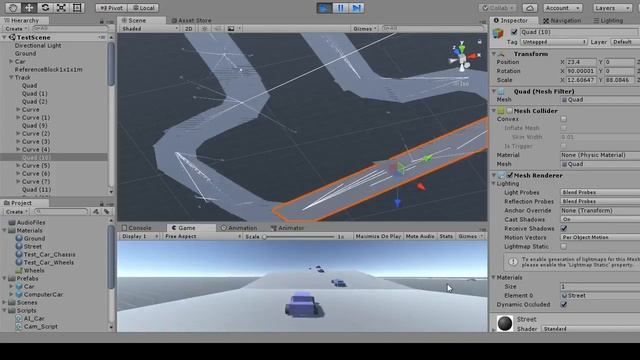Screen dimensions: 640x360
Task: Expand the Car hierarchy item
Action: pyautogui.click(x=11, y=61)
